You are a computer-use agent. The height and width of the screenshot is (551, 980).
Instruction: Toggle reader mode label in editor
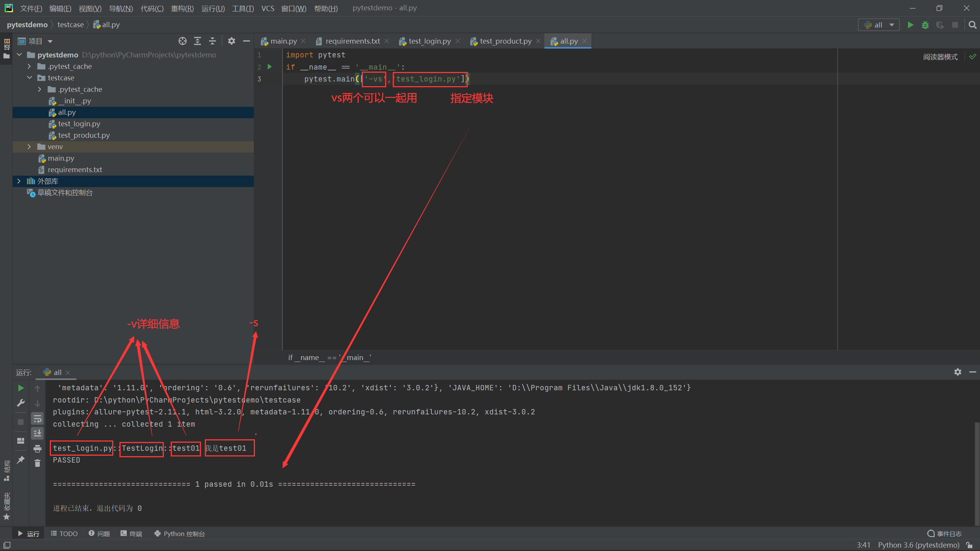click(x=940, y=57)
